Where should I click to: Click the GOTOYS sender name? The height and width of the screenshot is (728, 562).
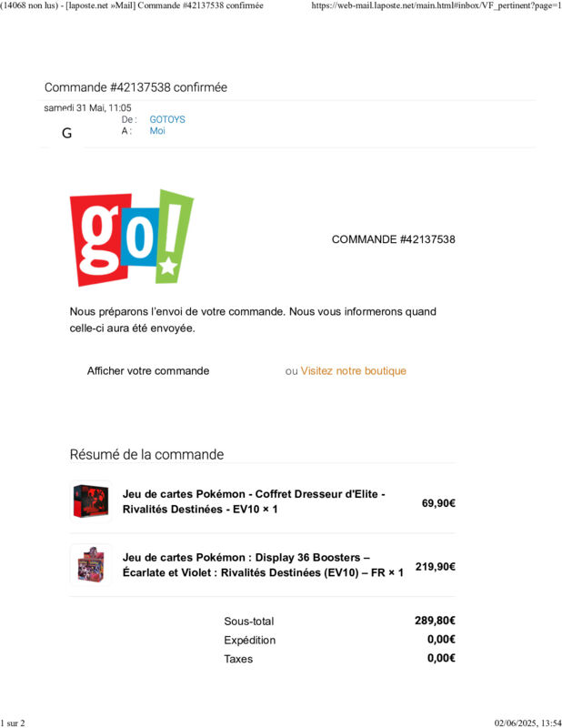point(167,119)
